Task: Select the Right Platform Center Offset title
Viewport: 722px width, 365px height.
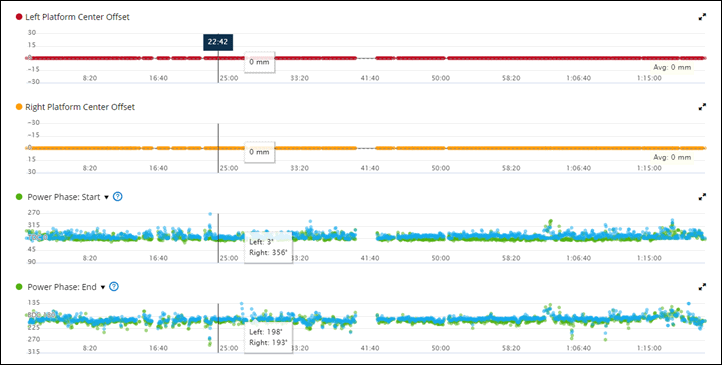Action: (80, 107)
